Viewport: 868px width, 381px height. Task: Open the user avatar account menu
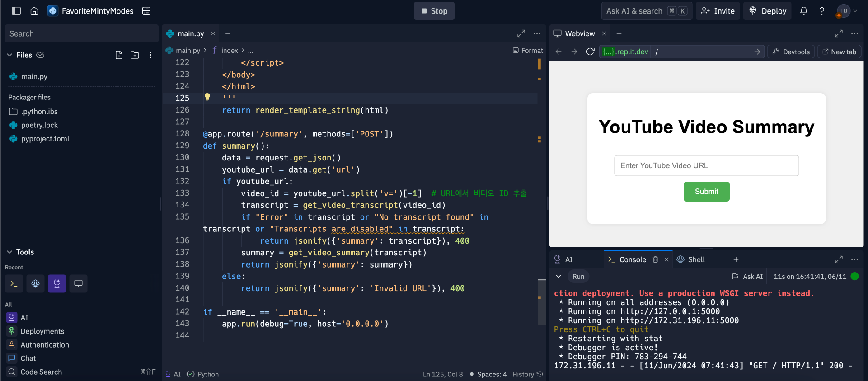click(847, 11)
